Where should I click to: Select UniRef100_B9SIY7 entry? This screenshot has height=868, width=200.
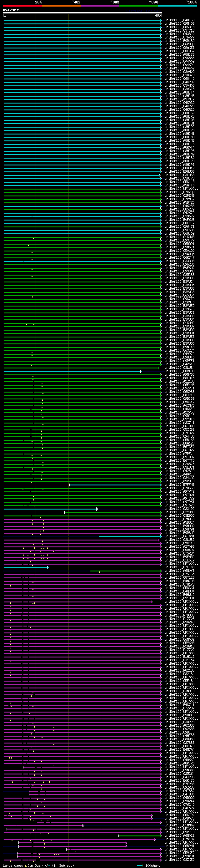tap(179, 241)
